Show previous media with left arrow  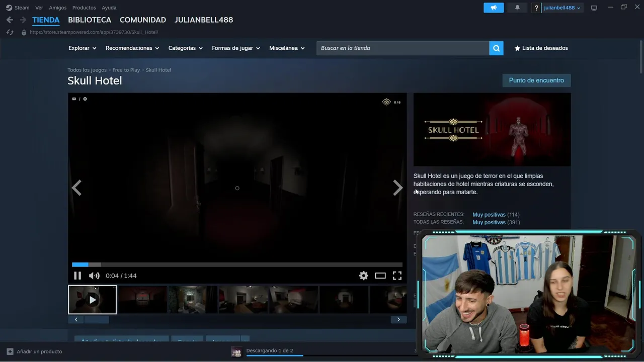tap(76, 188)
